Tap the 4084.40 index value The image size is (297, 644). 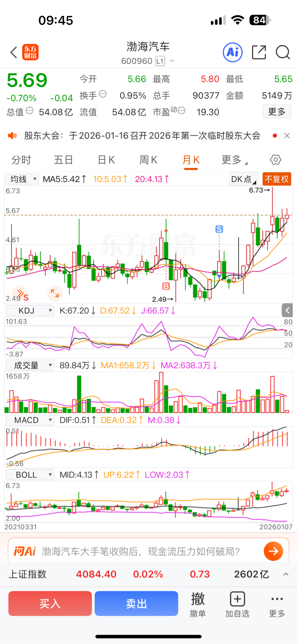tap(96, 574)
